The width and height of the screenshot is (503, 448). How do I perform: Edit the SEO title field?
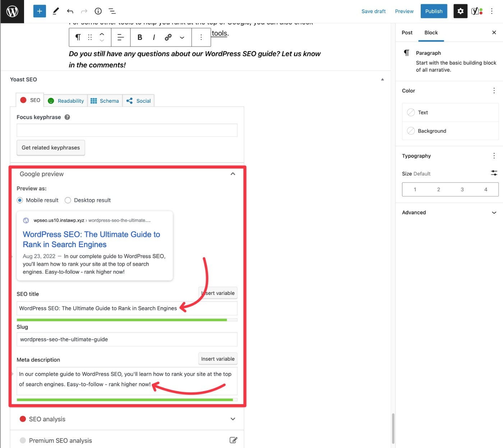click(127, 308)
